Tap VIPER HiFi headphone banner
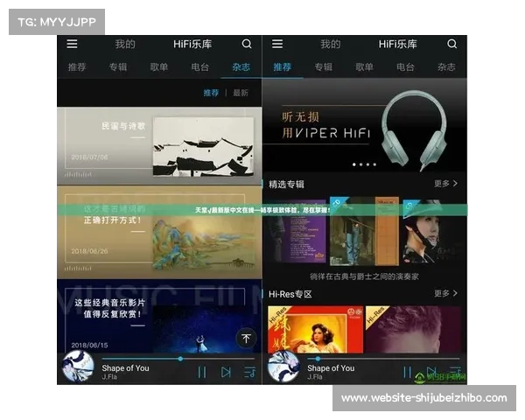Screen dimensions: 525x420 click(x=364, y=126)
